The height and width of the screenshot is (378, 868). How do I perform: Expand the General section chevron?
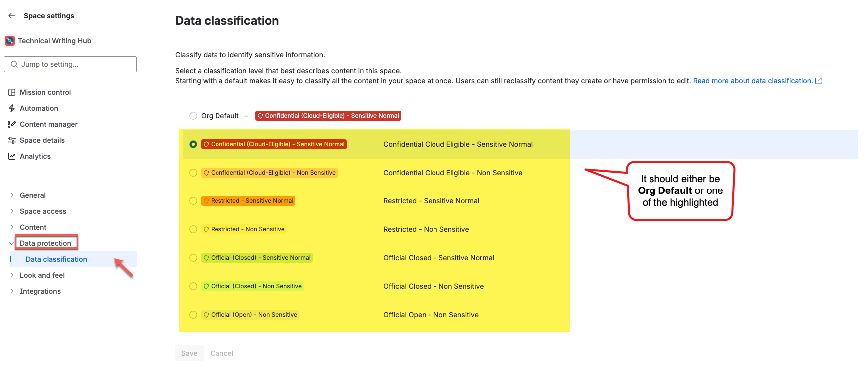pos(12,195)
